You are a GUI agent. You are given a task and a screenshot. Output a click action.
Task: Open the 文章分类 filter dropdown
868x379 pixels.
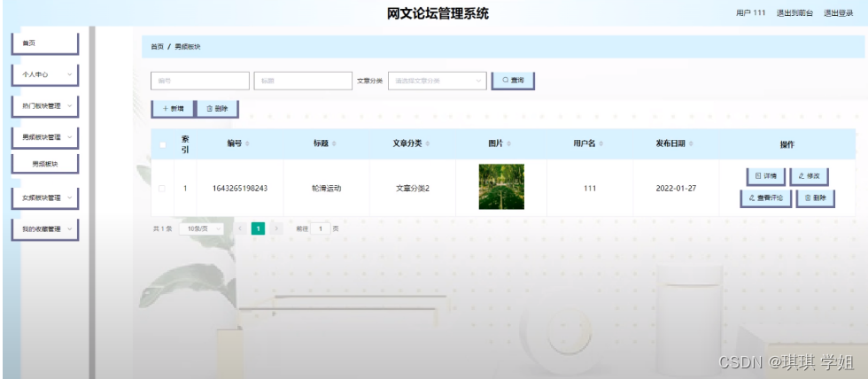point(438,81)
